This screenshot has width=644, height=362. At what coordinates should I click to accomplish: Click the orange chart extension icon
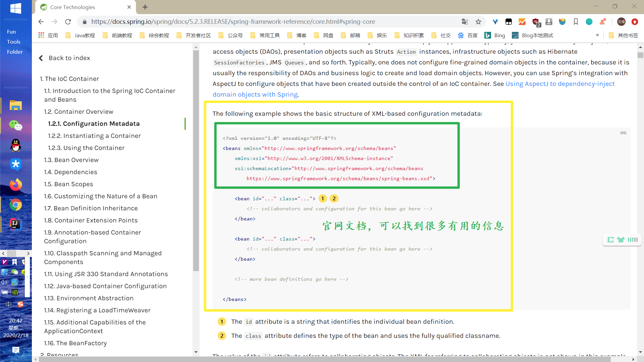[522, 22]
